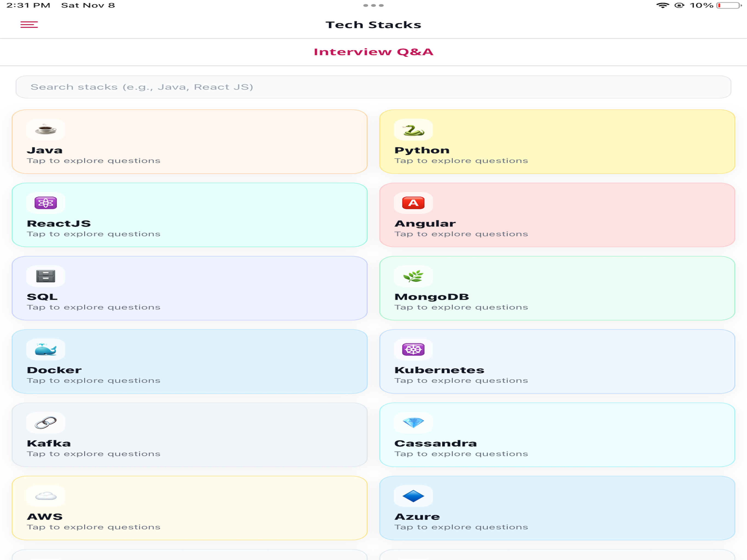Click the Docker stack name
747x560 pixels.
(x=54, y=370)
